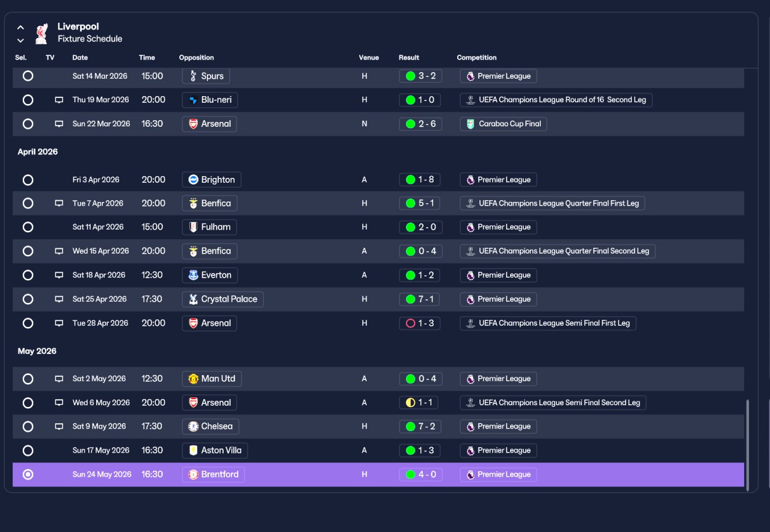Click TV icon on Man Utd row
The image size is (770, 532).
pos(59,379)
